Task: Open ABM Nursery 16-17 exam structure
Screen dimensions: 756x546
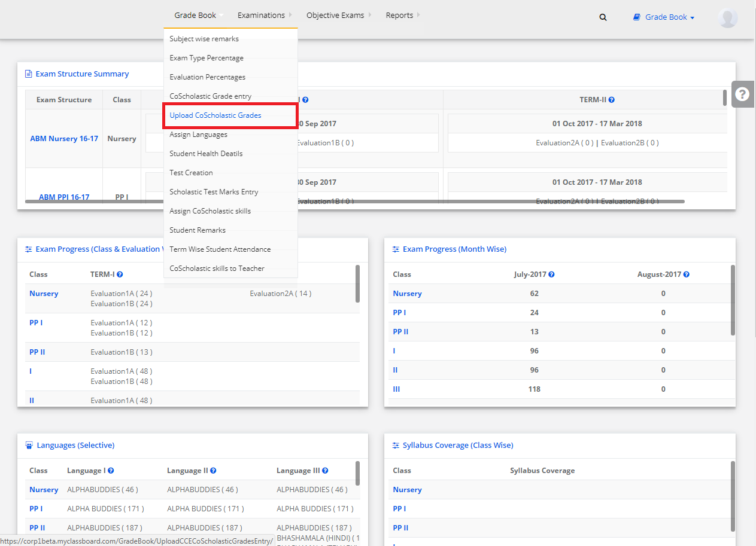Action: pos(64,139)
